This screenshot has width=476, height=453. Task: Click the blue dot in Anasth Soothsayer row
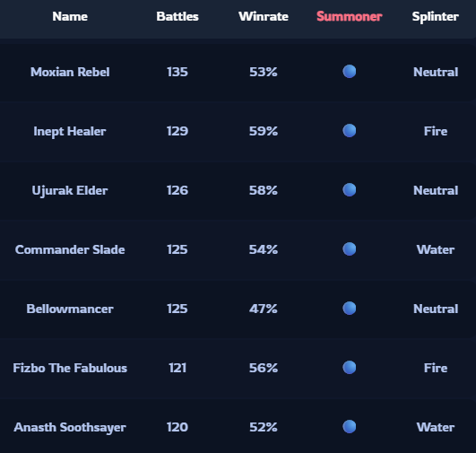pyautogui.click(x=349, y=427)
